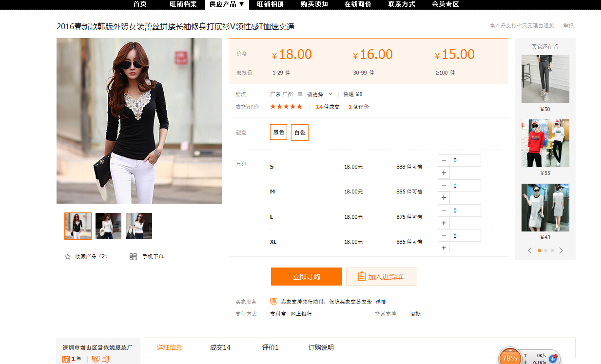Open the 评价1 reviews tab
The height and width of the screenshot is (364, 601).
click(270, 347)
